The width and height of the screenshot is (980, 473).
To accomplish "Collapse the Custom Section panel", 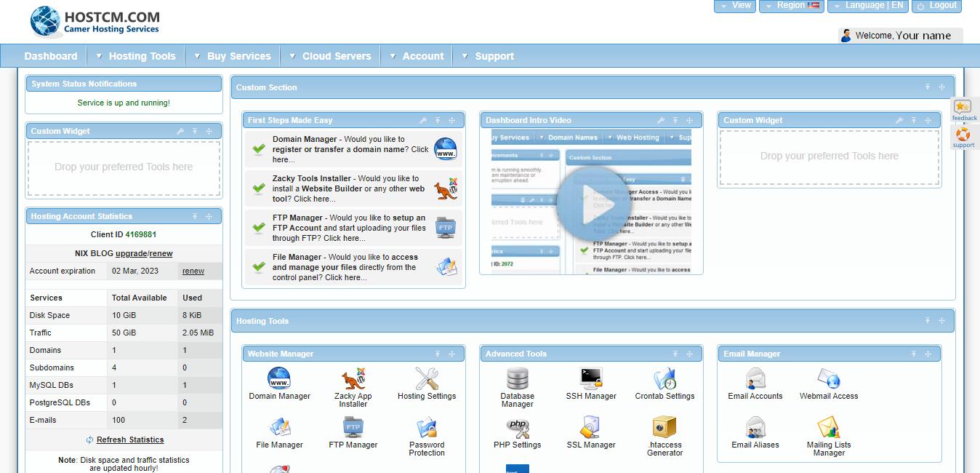I will (928, 87).
